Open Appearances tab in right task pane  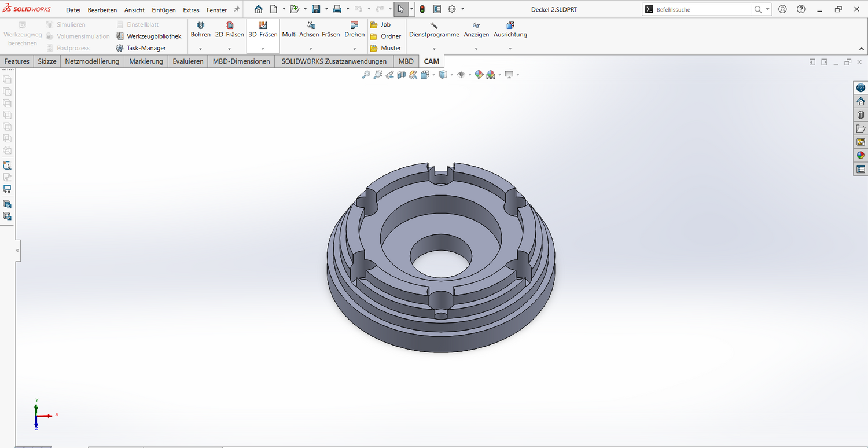pyautogui.click(x=860, y=156)
